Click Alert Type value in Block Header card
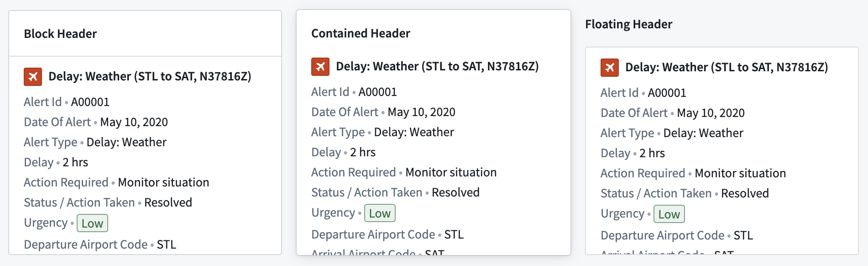Image resolution: width=868 pixels, height=266 pixels. click(126, 142)
